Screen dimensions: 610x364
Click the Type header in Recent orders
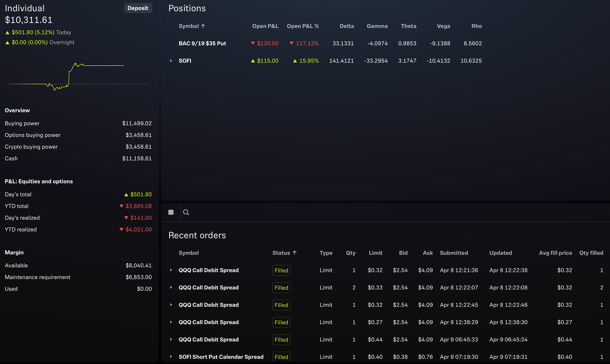(x=326, y=253)
